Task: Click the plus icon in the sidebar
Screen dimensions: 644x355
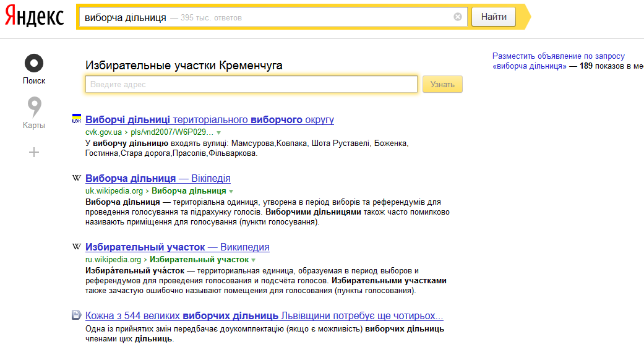Action: [x=34, y=152]
